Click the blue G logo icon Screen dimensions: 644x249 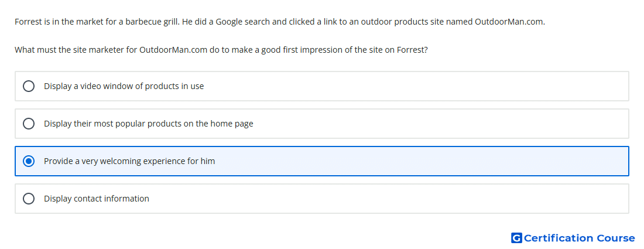516,238
